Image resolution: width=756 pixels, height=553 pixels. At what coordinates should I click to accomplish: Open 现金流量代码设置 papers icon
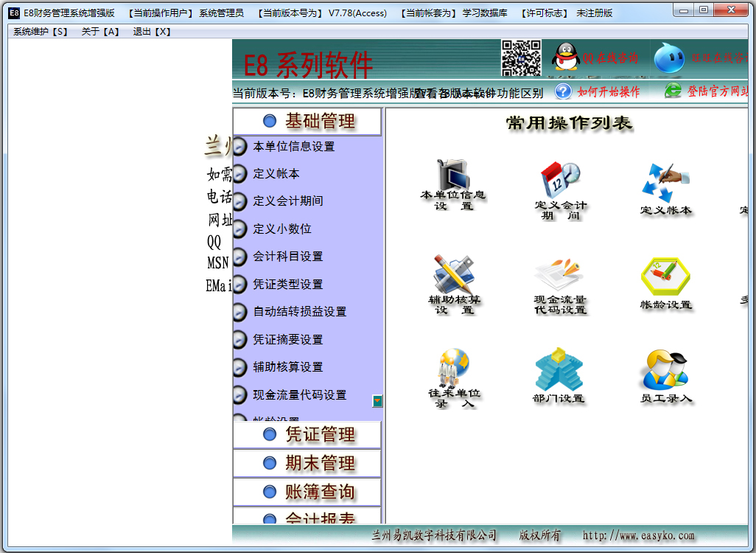pyautogui.click(x=559, y=275)
